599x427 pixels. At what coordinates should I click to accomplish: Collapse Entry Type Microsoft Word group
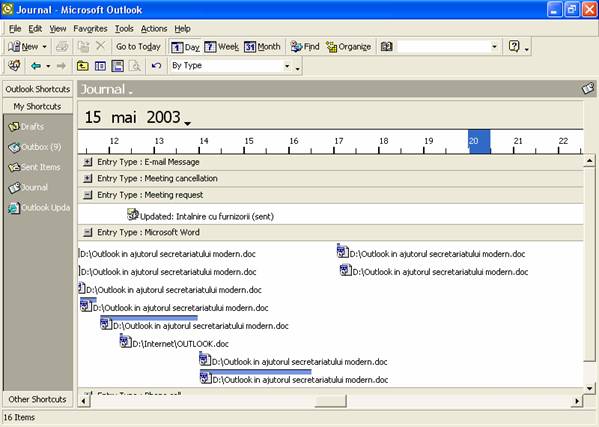pos(88,232)
